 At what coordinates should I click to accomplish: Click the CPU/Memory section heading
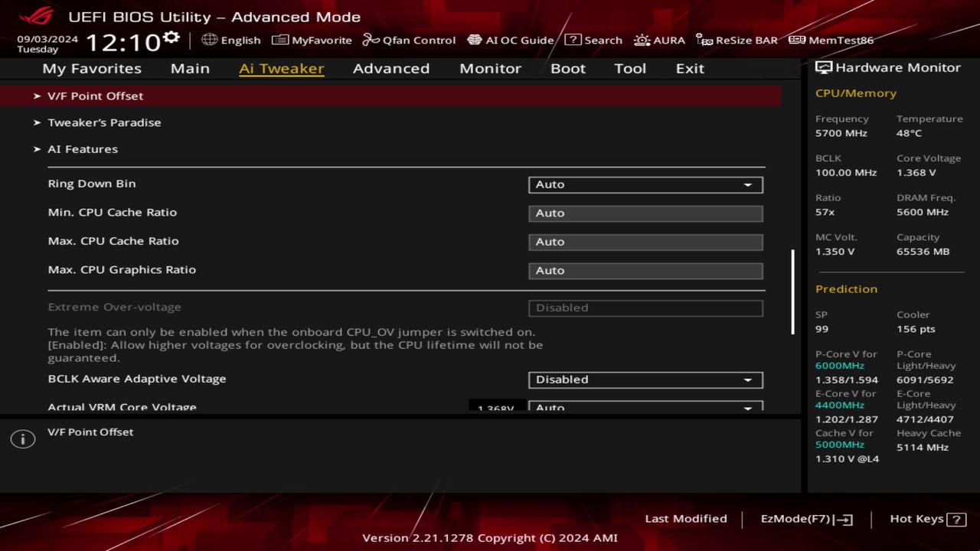[x=856, y=93]
